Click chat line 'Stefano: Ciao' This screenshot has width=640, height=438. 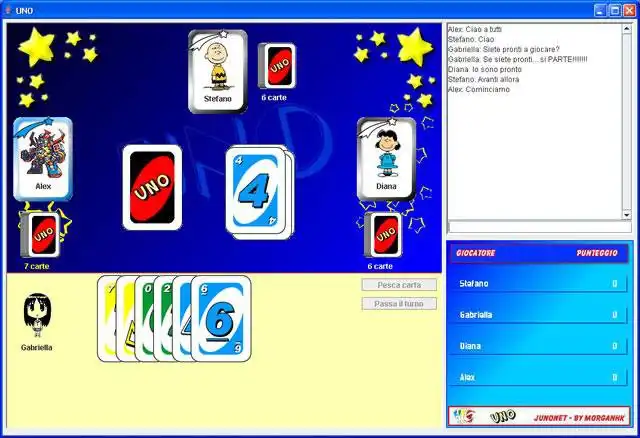pyautogui.click(x=471, y=39)
